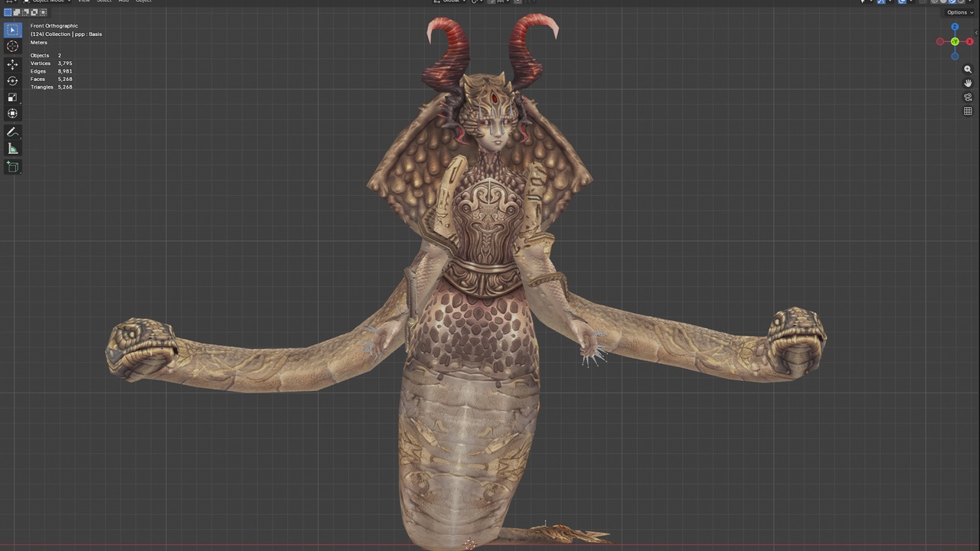
Task: Choose the Annotate pencil tool
Action: (12, 132)
